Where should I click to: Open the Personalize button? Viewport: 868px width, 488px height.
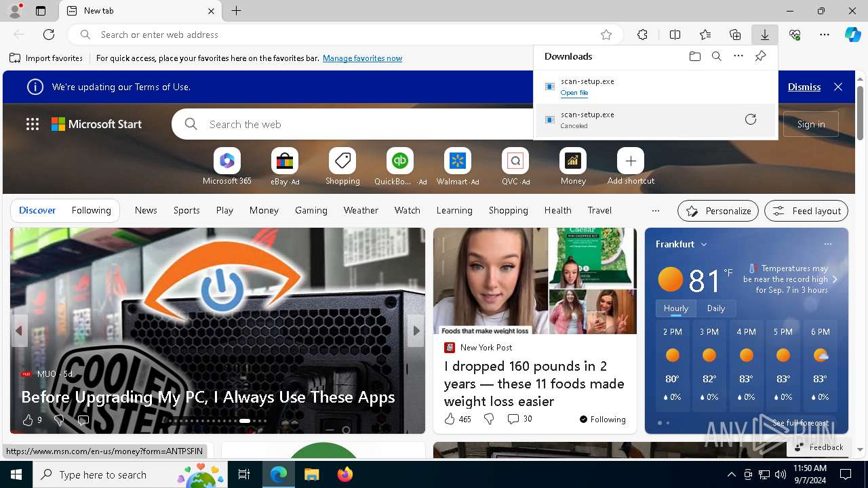718,211
